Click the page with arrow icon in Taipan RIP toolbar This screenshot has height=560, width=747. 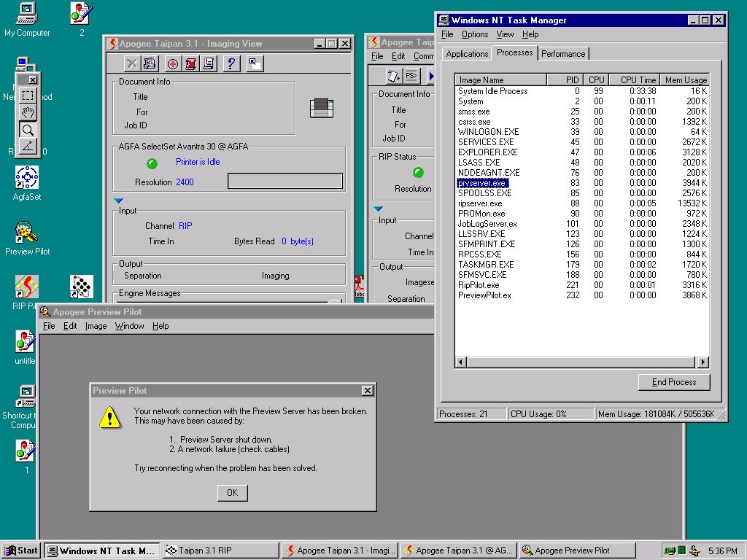click(x=393, y=76)
